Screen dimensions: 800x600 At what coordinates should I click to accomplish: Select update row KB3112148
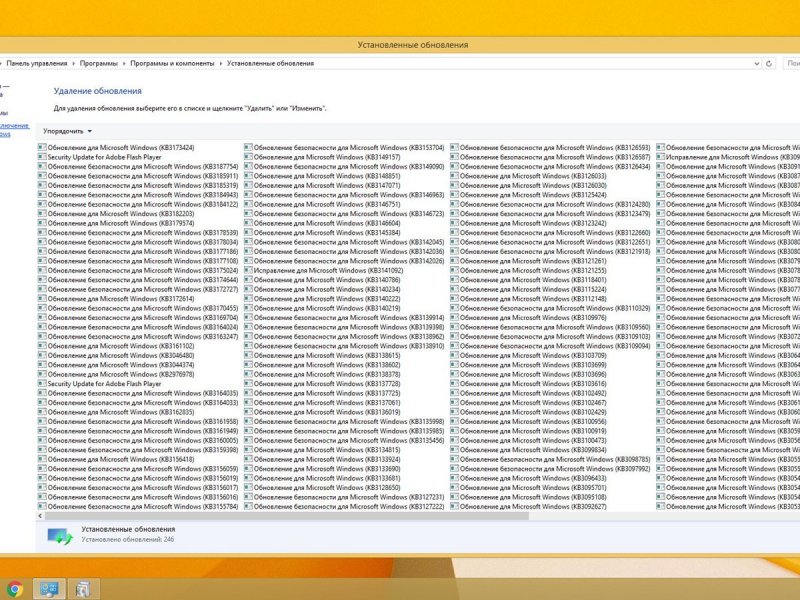click(x=529, y=298)
